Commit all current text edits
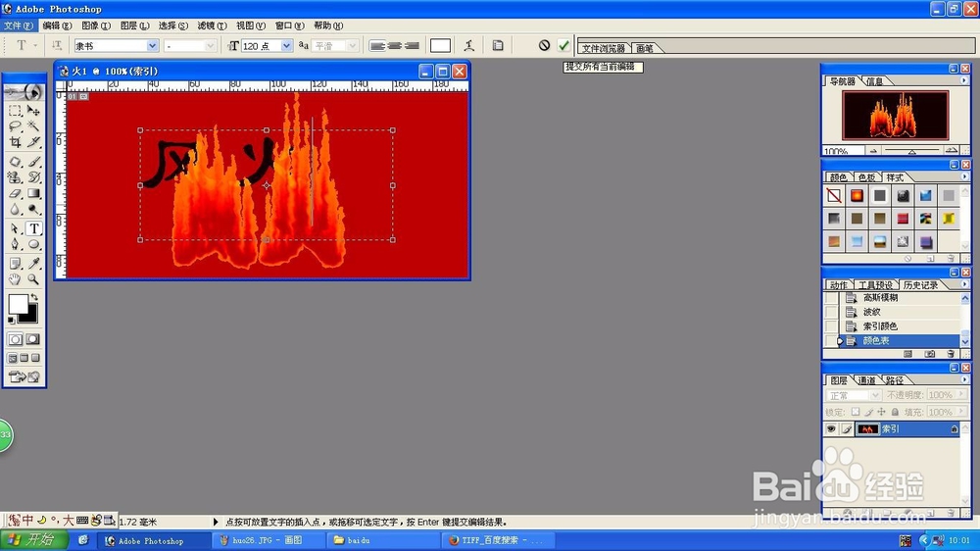Viewport: 980px width, 551px height. pos(563,45)
